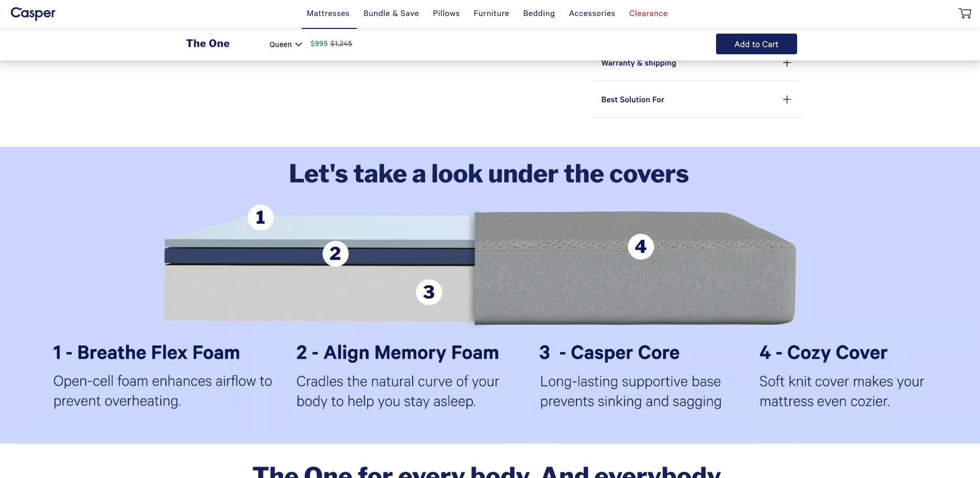The image size is (980, 478).
Task: Click the number 2 layer marker
Action: pos(335,254)
